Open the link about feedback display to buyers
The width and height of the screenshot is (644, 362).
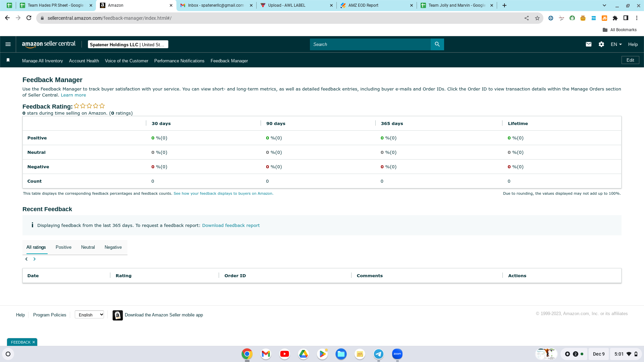tap(223, 193)
